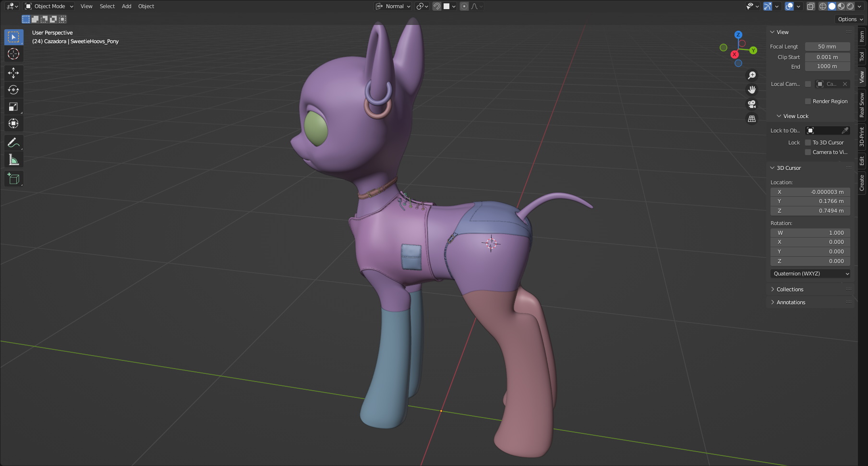The height and width of the screenshot is (466, 868).
Task: Open the View menu in header
Action: point(86,6)
